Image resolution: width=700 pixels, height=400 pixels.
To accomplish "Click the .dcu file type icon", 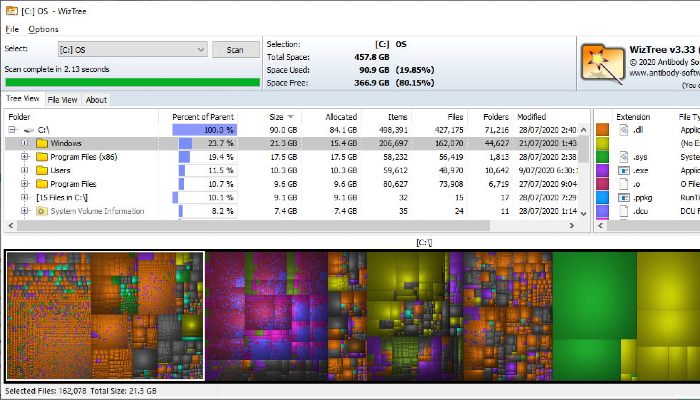I will [624, 211].
